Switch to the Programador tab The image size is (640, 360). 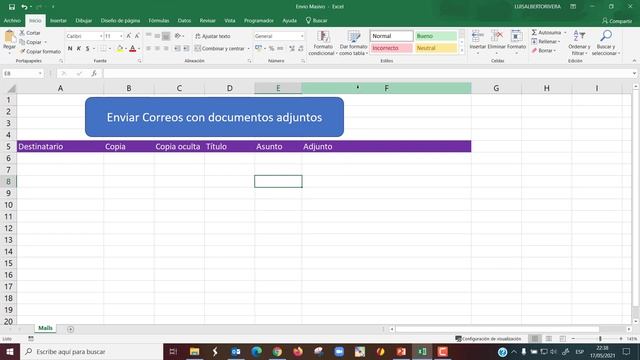pyautogui.click(x=259, y=20)
